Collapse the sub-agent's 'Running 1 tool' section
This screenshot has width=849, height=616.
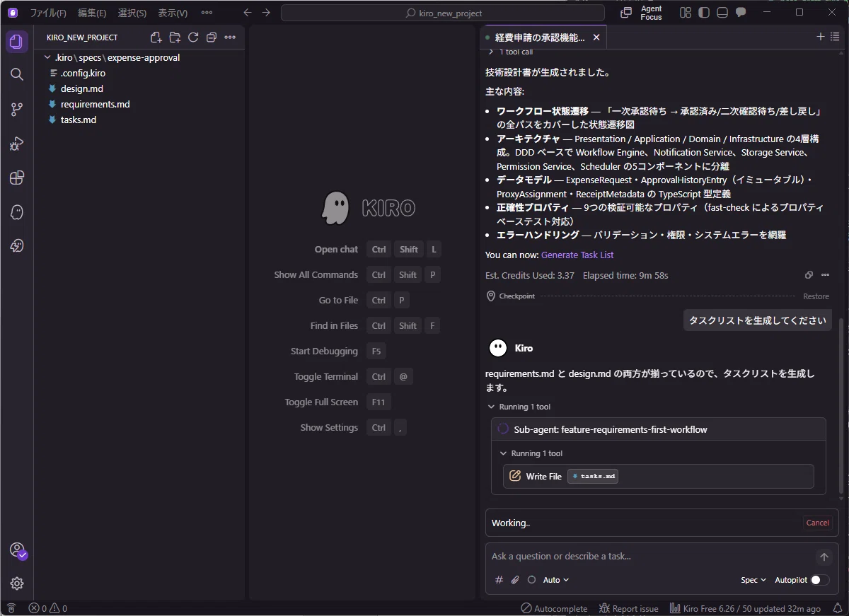(x=531, y=453)
